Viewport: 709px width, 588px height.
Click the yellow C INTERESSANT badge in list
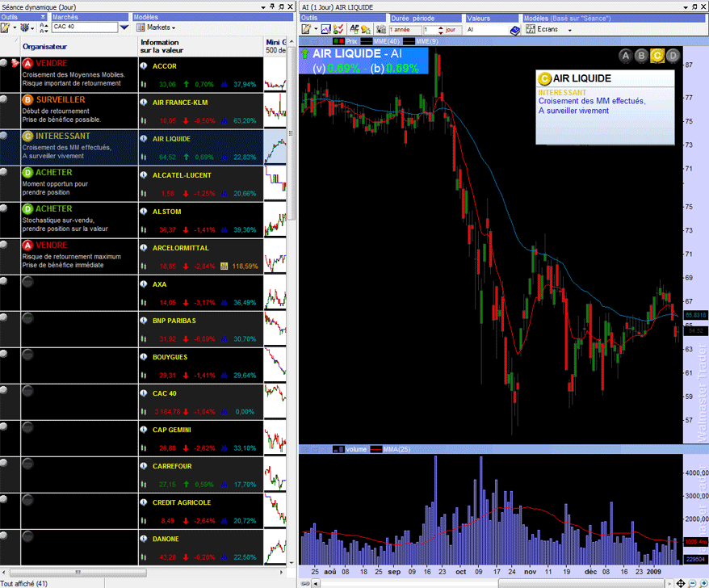coord(28,136)
